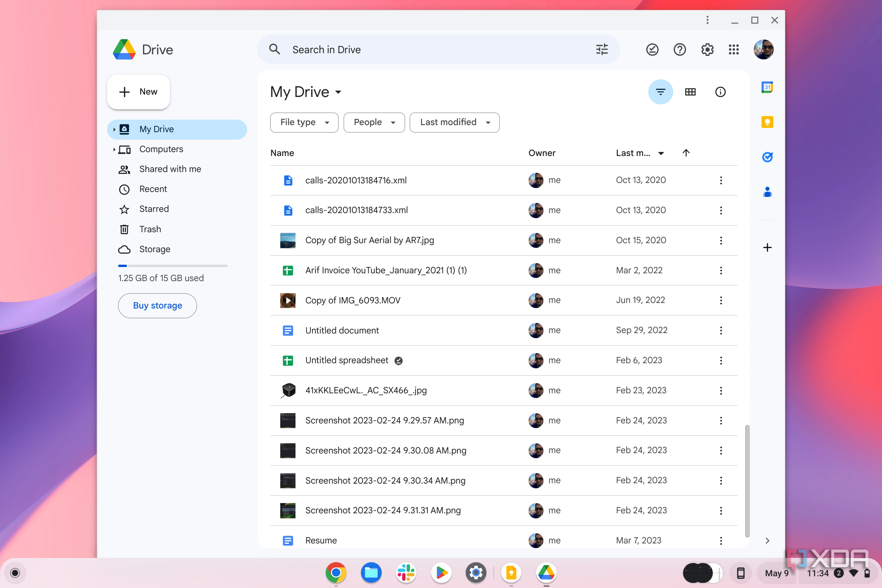This screenshot has height=588, width=882.
Task: Open Google Calendar in the side panel
Action: [767, 87]
